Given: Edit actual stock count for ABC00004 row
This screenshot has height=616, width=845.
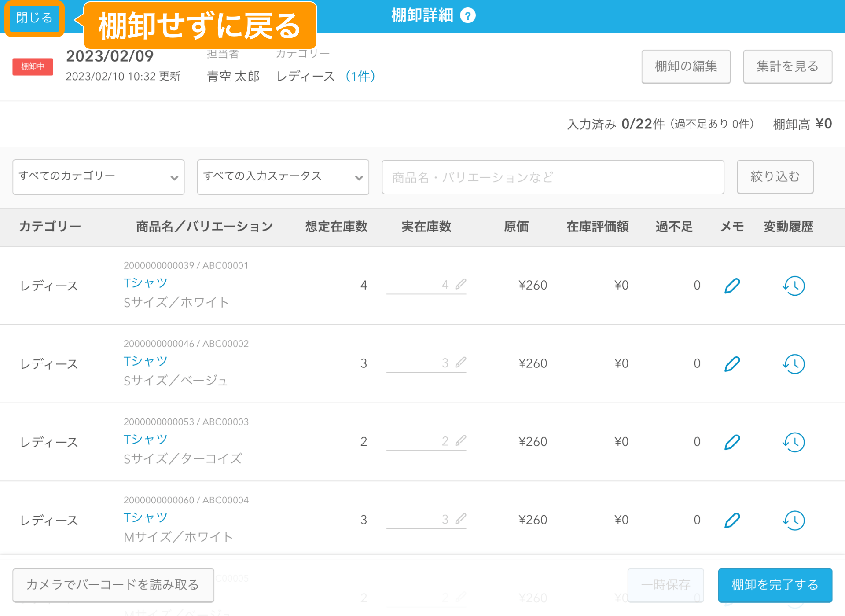Looking at the screenshot, I should 426,520.
